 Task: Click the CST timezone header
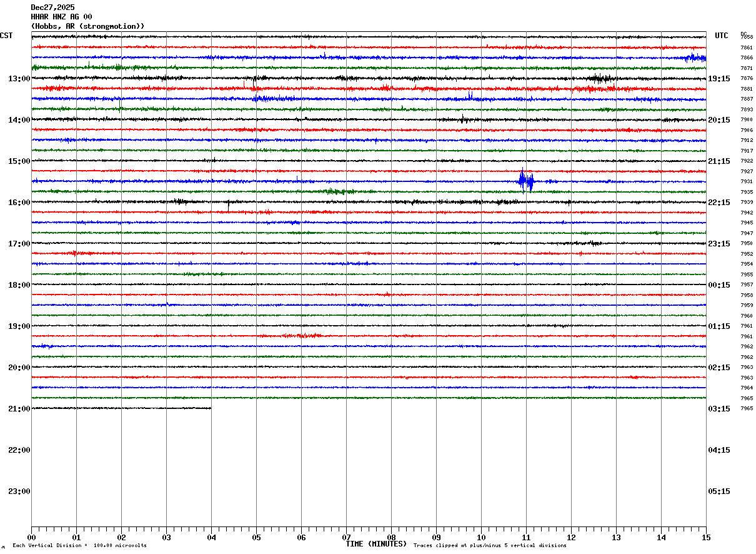pyautogui.click(x=6, y=36)
